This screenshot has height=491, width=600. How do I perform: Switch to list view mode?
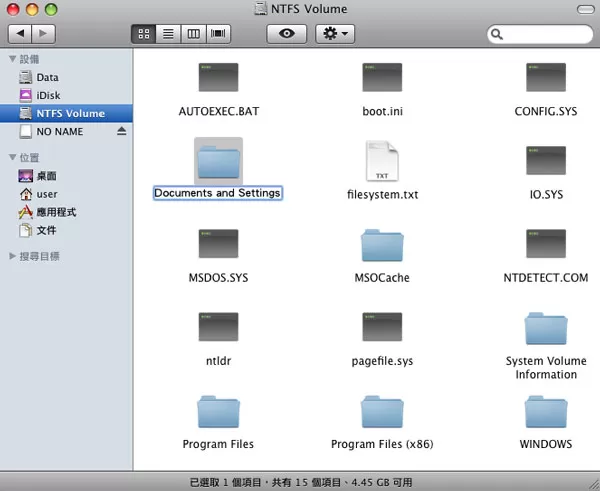pos(168,34)
